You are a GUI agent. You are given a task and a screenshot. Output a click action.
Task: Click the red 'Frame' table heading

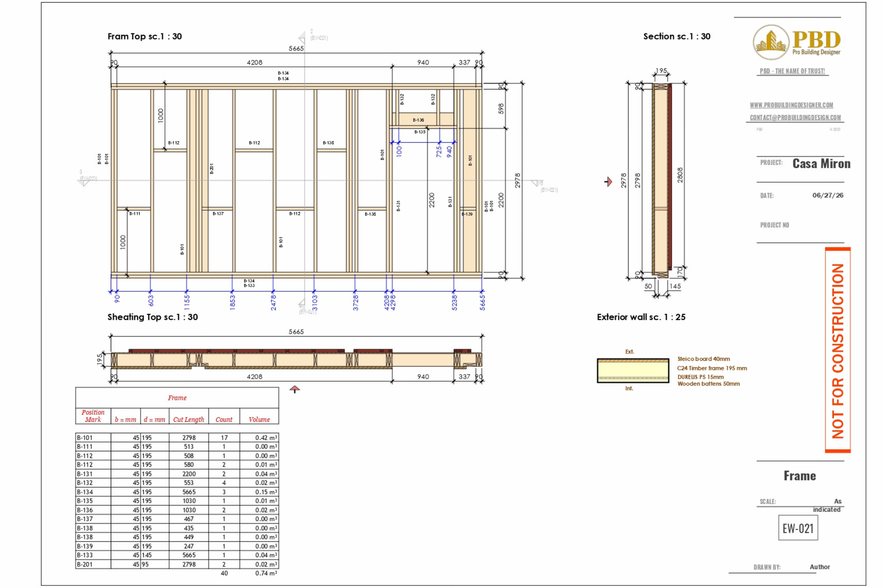(x=177, y=398)
